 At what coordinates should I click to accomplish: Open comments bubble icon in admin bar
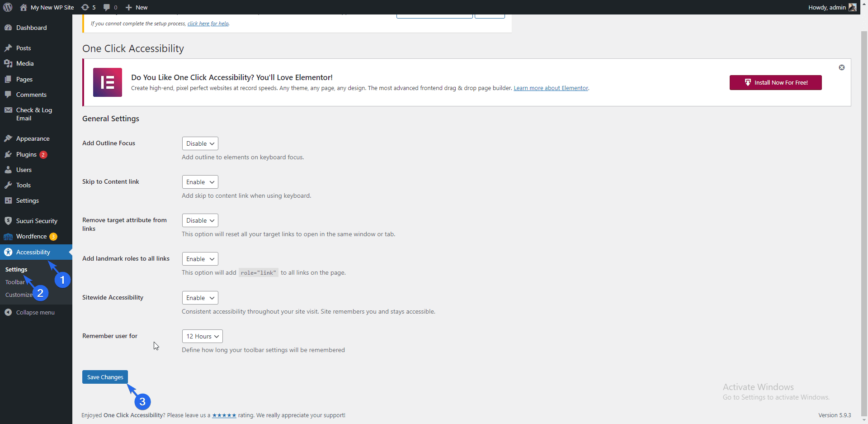tap(107, 7)
